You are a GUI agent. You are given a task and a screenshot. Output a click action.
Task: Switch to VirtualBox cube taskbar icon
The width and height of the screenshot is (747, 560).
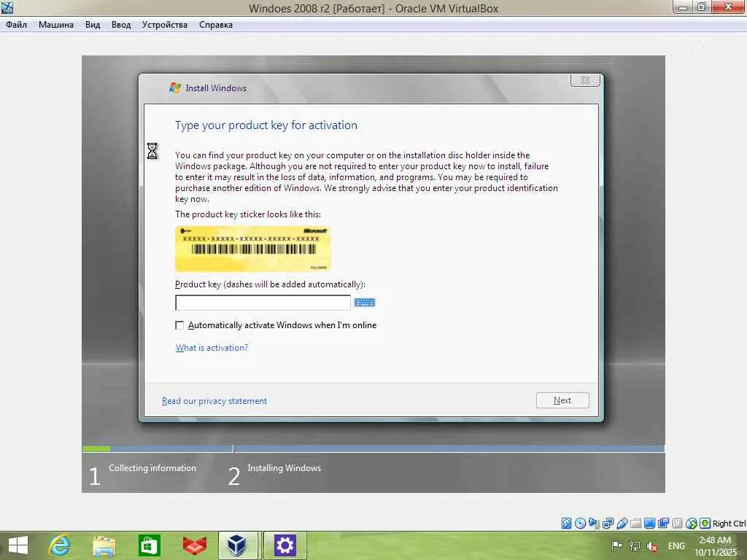[237, 545]
